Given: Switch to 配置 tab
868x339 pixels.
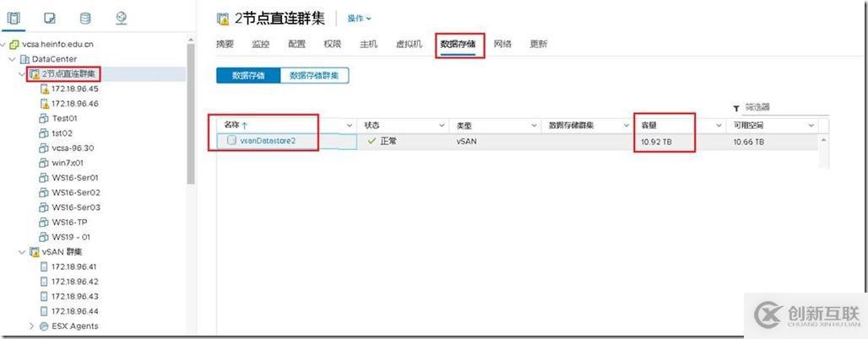Looking at the screenshot, I should coord(296,44).
